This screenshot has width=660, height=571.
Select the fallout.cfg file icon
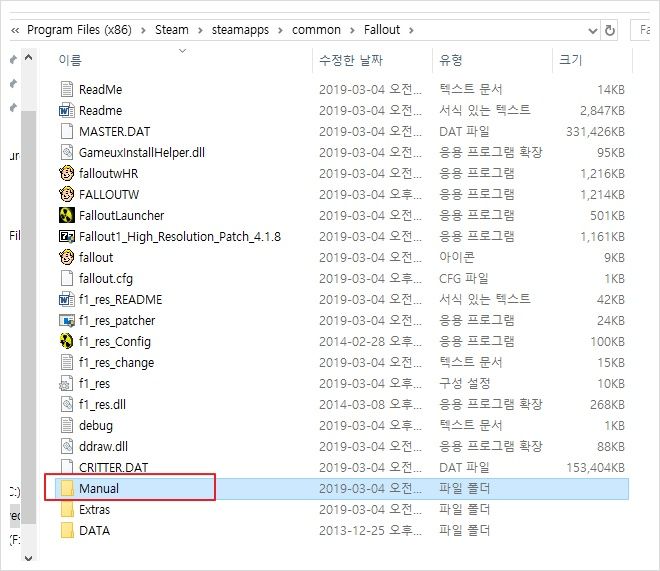(67, 278)
